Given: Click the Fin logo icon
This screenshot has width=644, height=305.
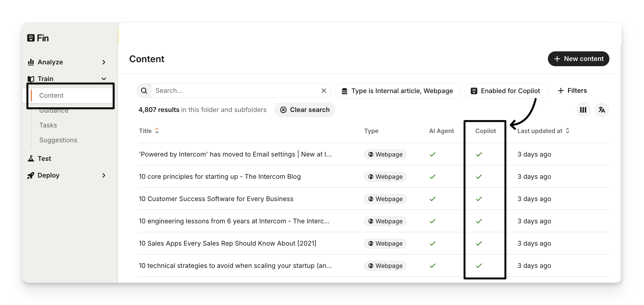Looking at the screenshot, I should pyautogui.click(x=31, y=38).
